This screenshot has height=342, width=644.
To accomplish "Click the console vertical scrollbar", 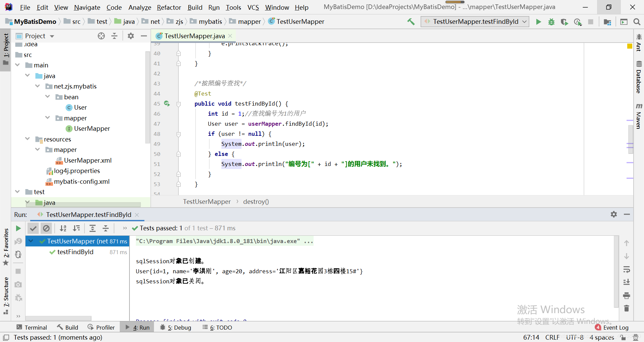I will point(616,272).
